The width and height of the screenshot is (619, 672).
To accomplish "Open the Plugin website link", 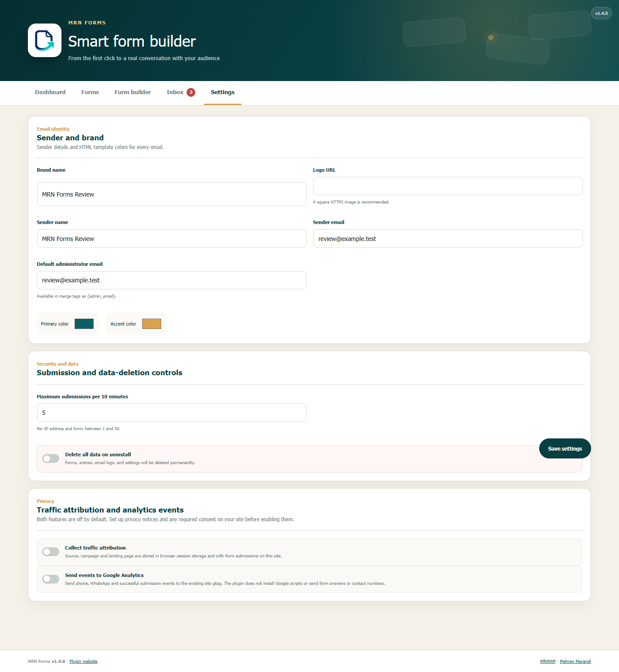I will (83, 662).
